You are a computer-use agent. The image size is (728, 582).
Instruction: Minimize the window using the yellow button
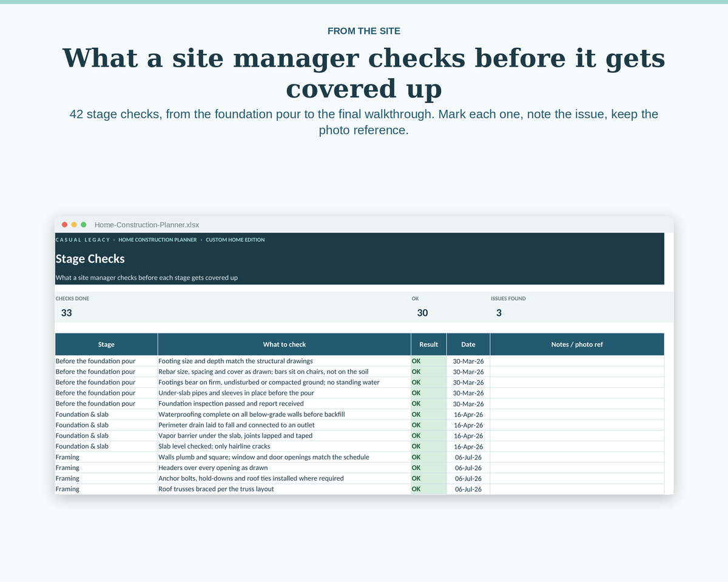[x=74, y=225]
